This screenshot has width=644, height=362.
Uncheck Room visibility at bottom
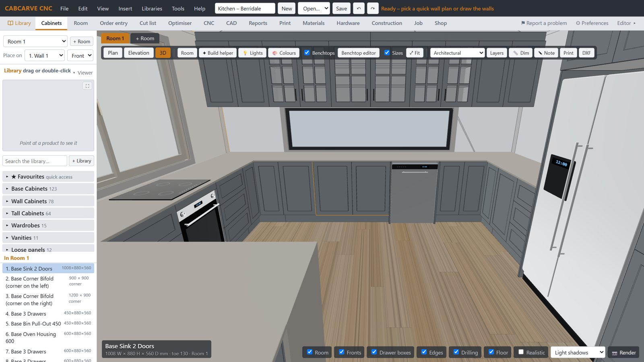click(310, 352)
